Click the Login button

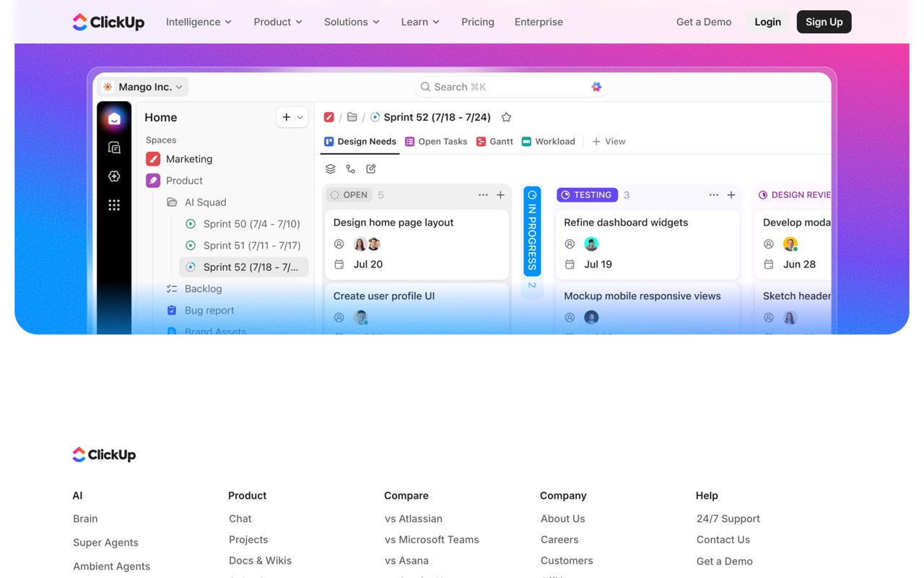(x=767, y=22)
